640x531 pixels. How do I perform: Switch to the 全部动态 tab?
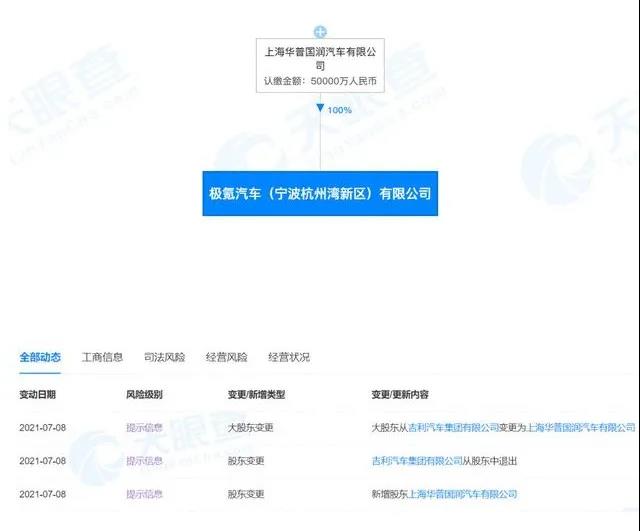[40, 357]
